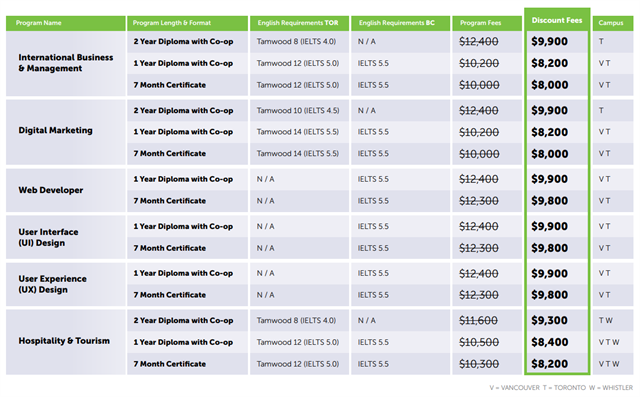
Task: Click the crossed-out $10,300 program fee
Action: (x=478, y=364)
